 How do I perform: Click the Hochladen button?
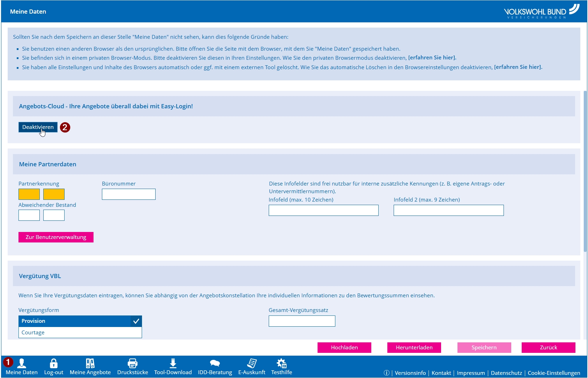344,348
